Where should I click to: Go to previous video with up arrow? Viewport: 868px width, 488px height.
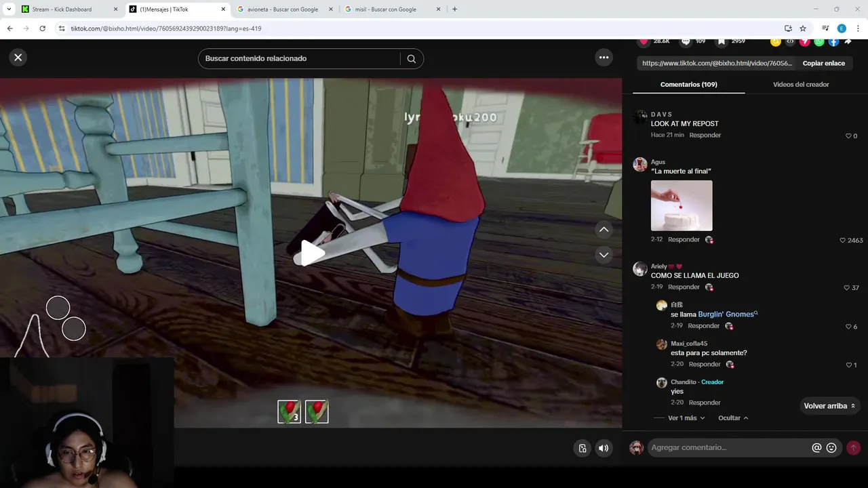click(x=604, y=230)
